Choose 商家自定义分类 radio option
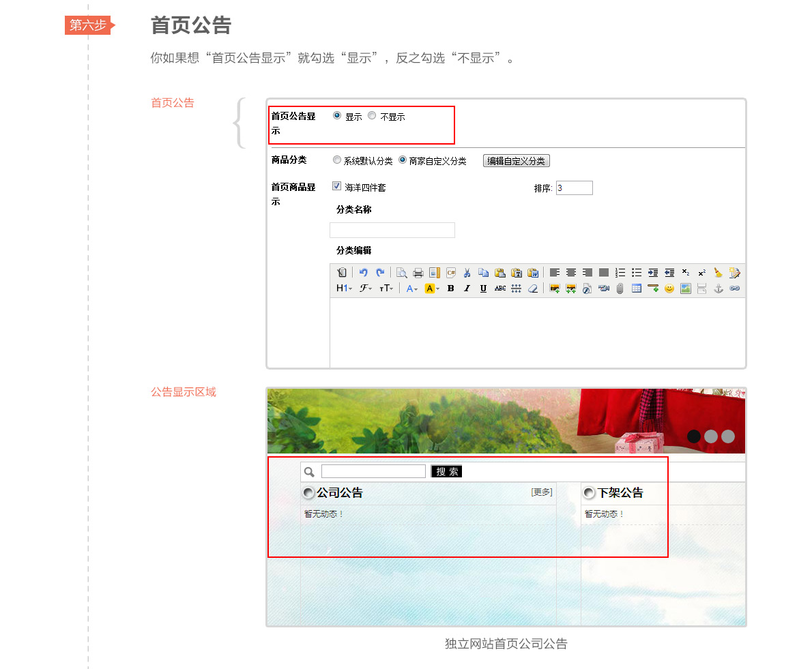The width and height of the screenshot is (812, 669). (403, 160)
